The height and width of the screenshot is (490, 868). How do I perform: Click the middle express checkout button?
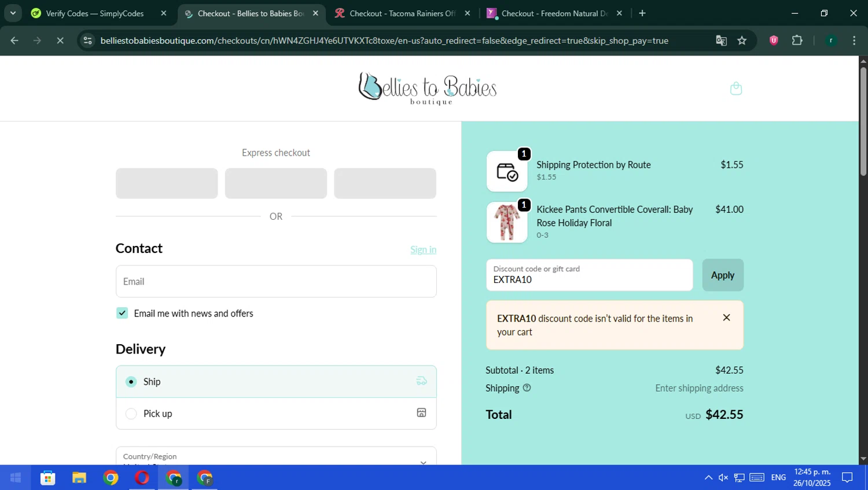(276, 183)
